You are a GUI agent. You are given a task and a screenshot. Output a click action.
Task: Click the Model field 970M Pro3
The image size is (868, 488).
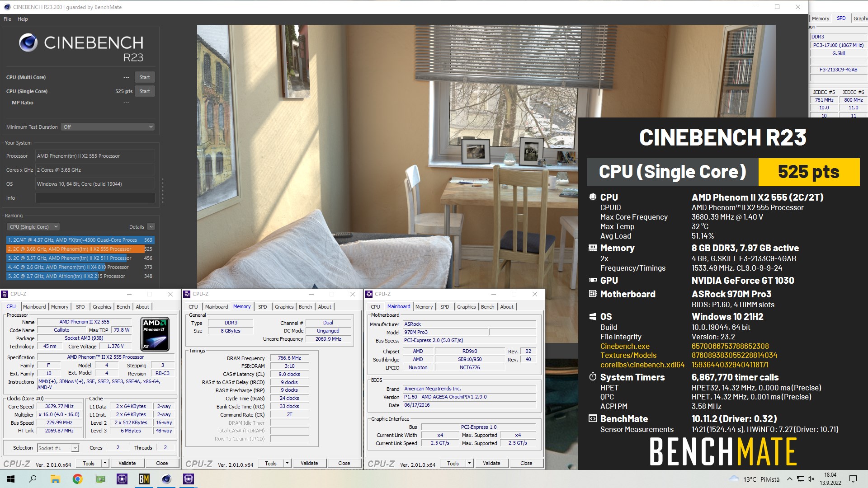(445, 332)
